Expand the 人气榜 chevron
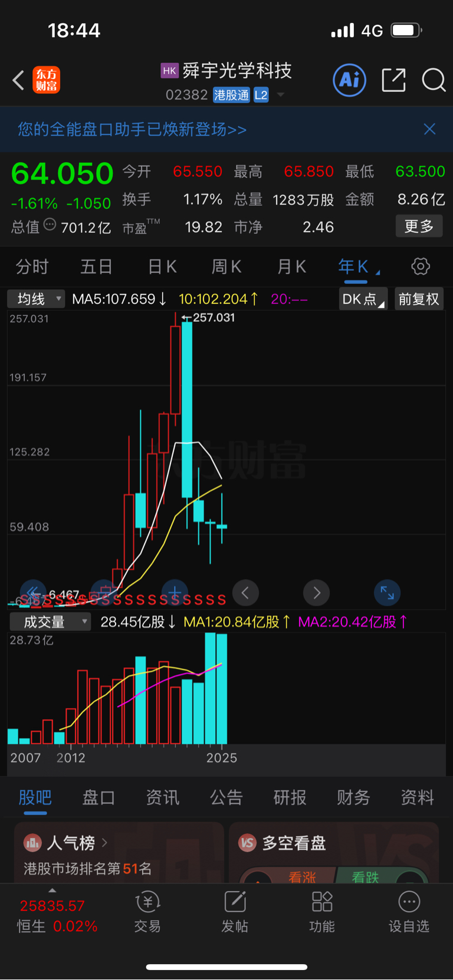This screenshot has width=453, height=980. (x=104, y=843)
